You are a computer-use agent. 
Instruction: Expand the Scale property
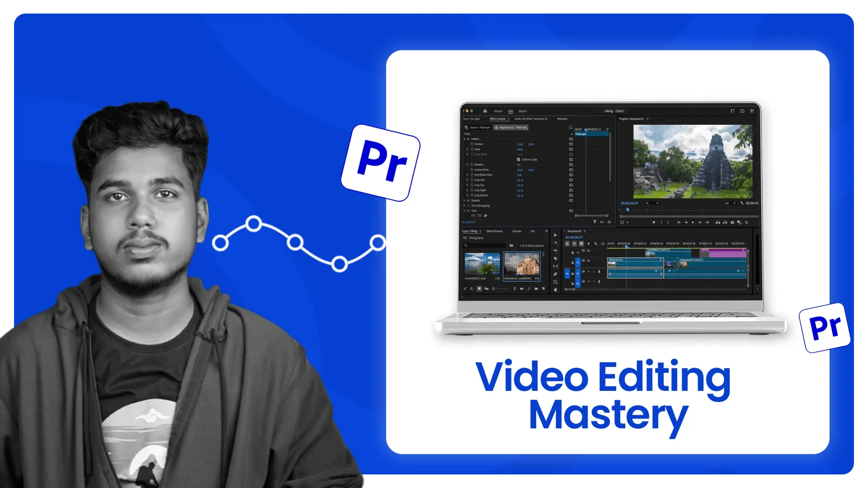467,149
